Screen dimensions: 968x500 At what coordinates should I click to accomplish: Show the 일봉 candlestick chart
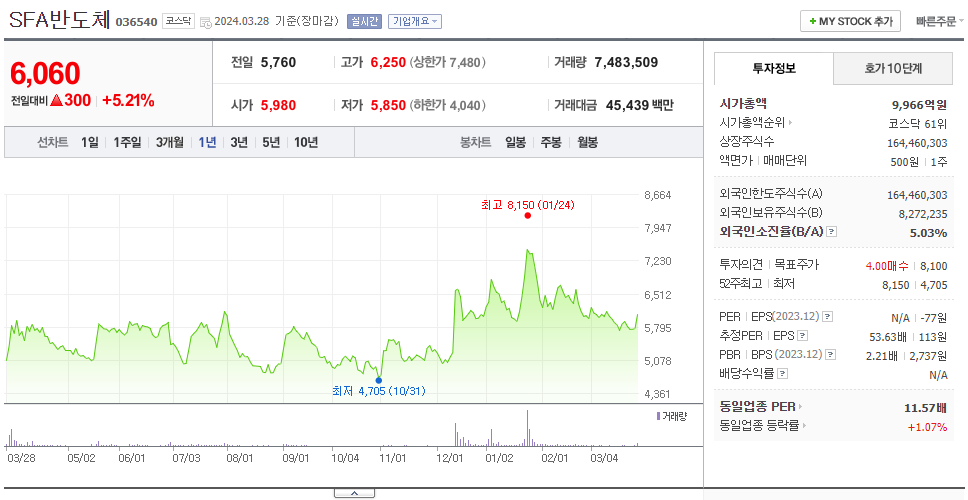pos(515,143)
